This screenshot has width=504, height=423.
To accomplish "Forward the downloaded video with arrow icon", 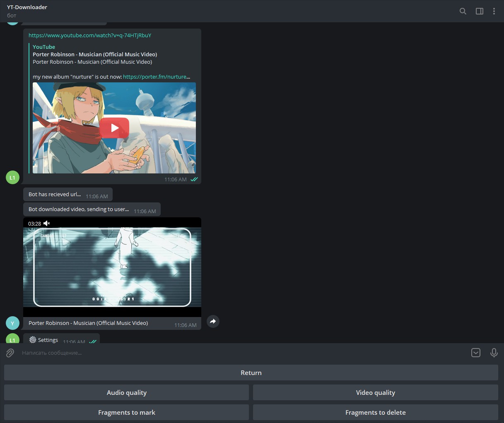I will 213,321.
